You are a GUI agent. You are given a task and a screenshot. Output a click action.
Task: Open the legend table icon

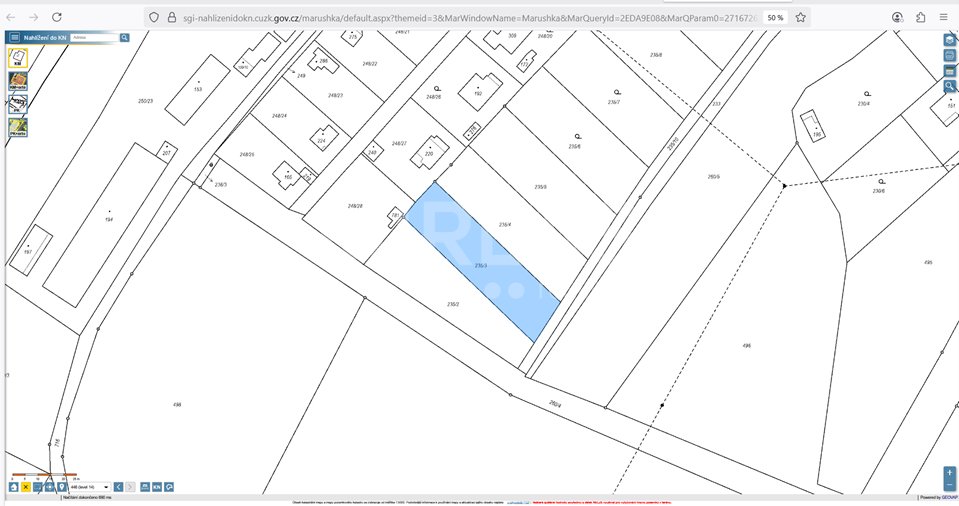tap(950, 72)
